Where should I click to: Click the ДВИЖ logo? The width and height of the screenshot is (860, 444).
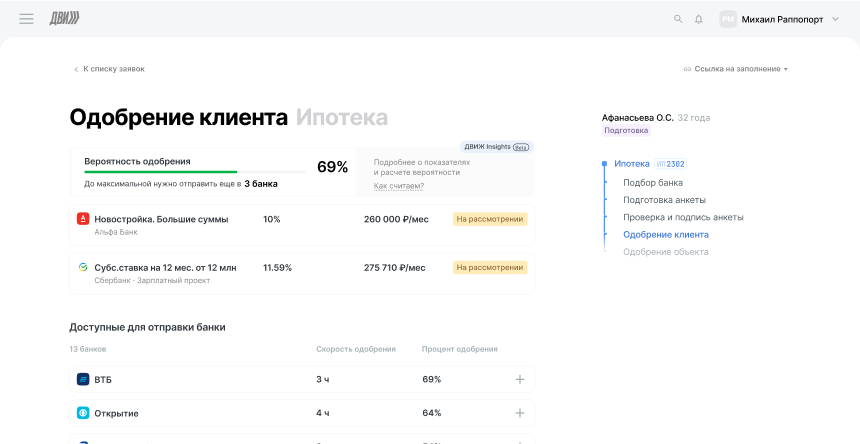65,19
